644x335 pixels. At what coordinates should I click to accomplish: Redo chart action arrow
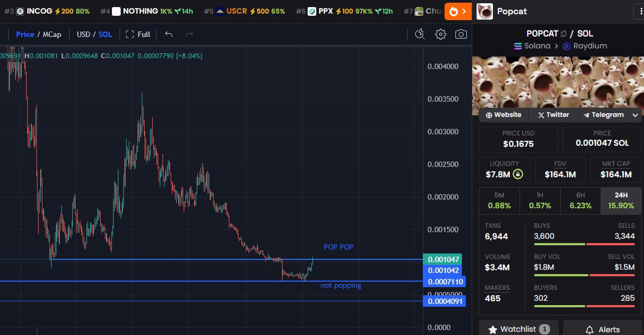pyautogui.click(x=189, y=34)
